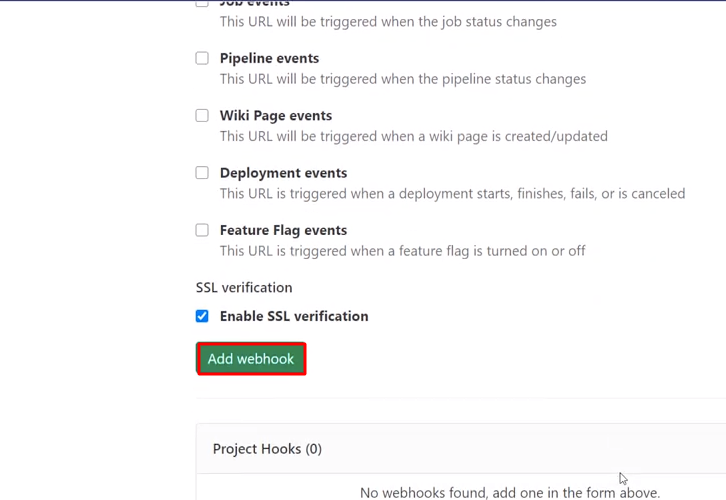The width and height of the screenshot is (726, 500).
Task: Click the pipeline status changes description
Action: (x=403, y=79)
